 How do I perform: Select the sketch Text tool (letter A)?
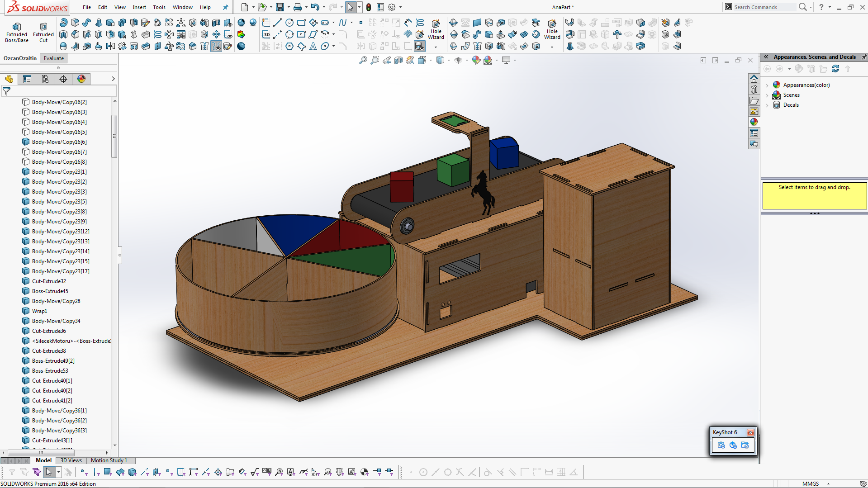[x=313, y=46]
